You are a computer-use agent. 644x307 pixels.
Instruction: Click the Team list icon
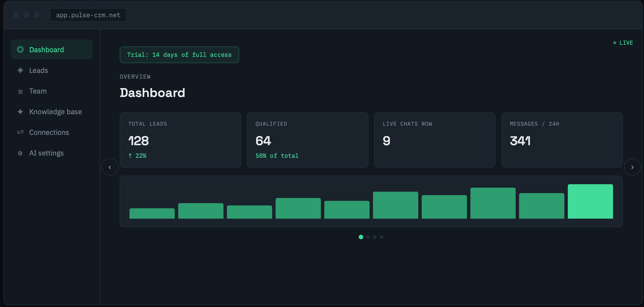(20, 92)
